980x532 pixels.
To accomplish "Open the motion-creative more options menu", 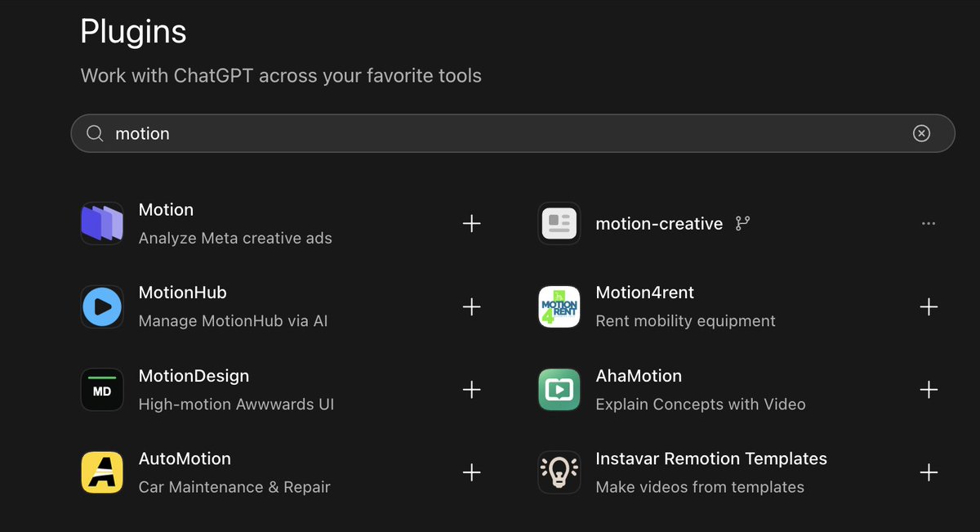I will [x=929, y=223].
